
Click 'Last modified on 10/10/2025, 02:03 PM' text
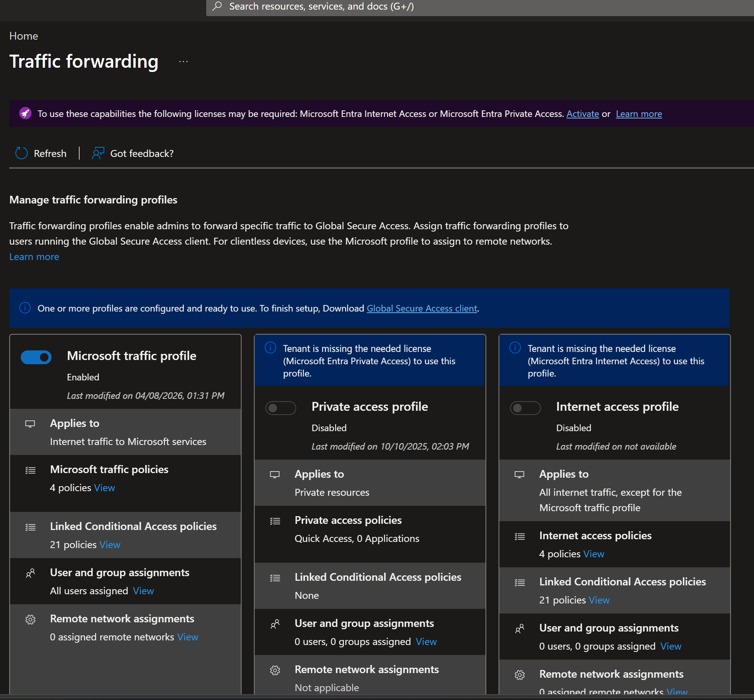click(x=390, y=446)
